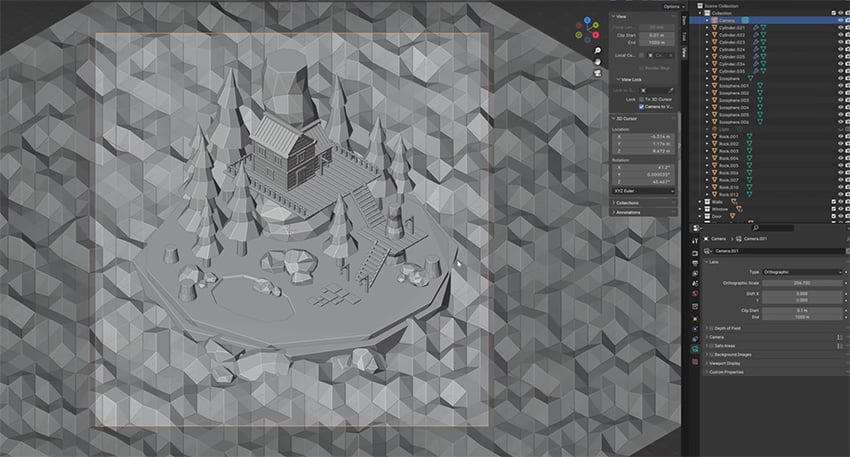Viewport: 850px width, 457px height.
Task: Click the Camera presets icon in Camera panel
Action: click(x=840, y=337)
